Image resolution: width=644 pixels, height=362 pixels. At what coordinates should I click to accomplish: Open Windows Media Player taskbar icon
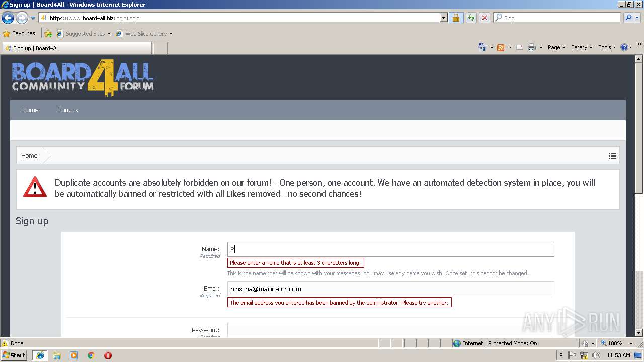click(74, 355)
